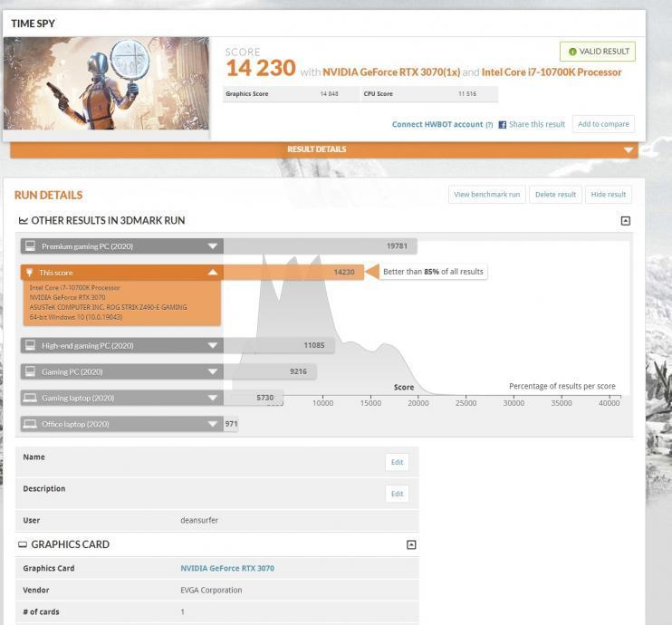
Task: Click the Facebook share icon
Action: click(503, 125)
